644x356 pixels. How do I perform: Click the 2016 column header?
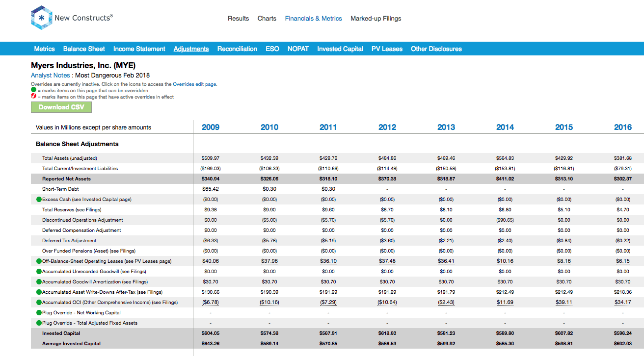click(x=623, y=127)
